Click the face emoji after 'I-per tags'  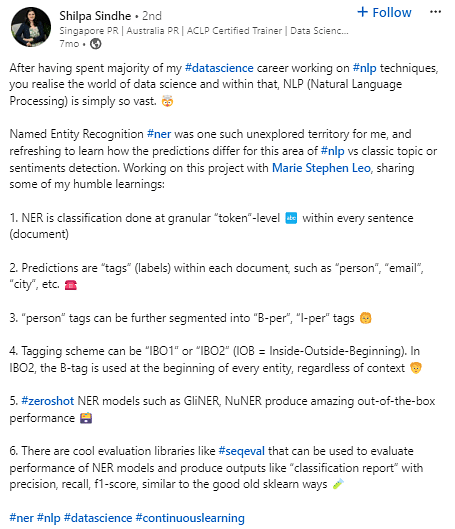click(x=366, y=318)
